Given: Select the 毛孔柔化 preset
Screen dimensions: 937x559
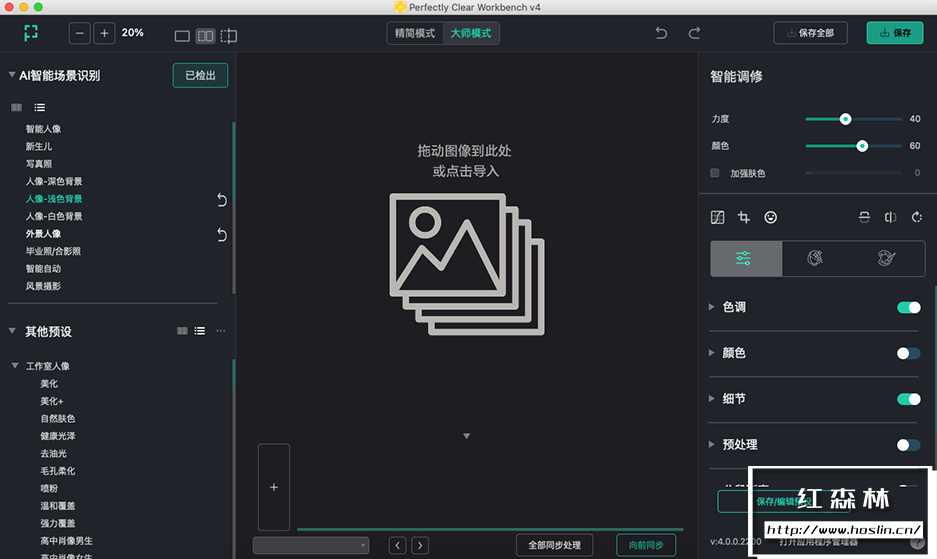Looking at the screenshot, I should [58, 471].
